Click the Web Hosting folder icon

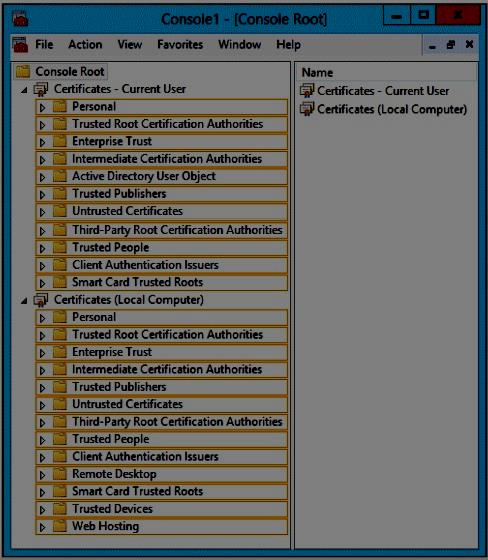pos(60,526)
